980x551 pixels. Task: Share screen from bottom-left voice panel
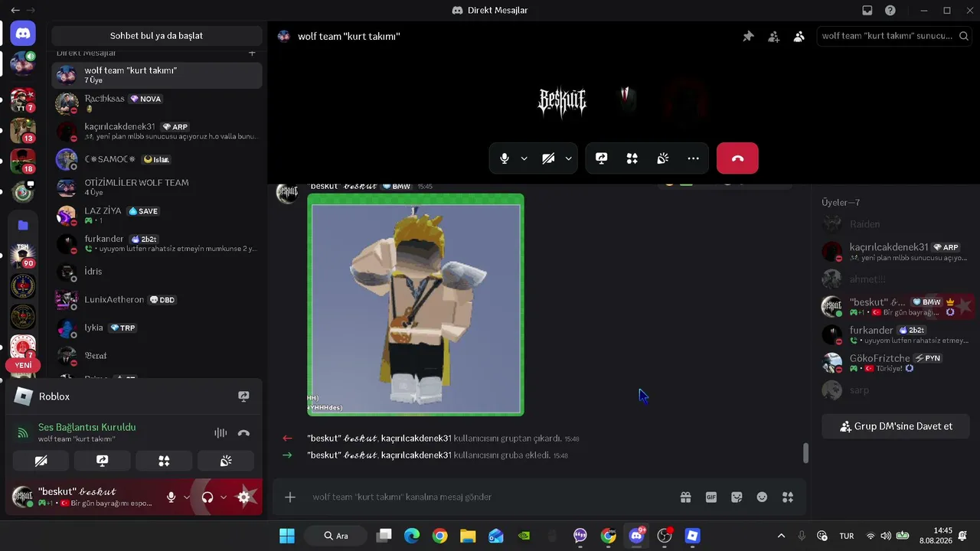pos(103,461)
